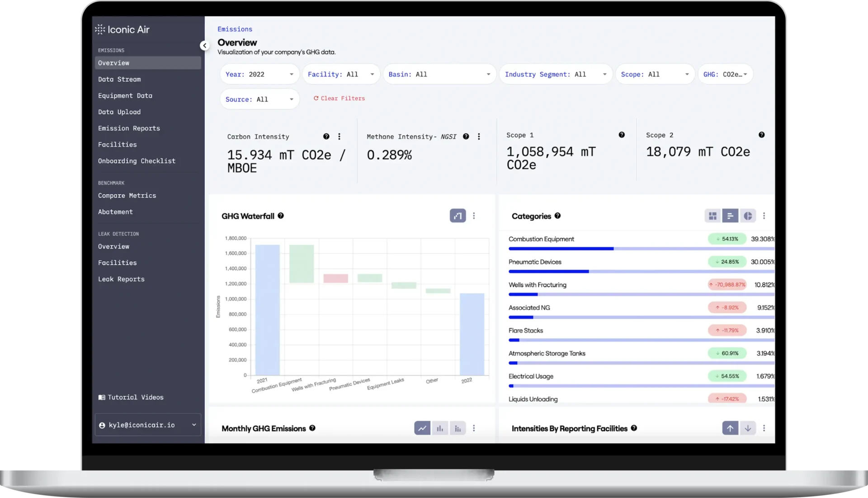Sort Intensities by Reporting Facilities descending
The width and height of the screenshot is (868, 498).
point(748,428)
